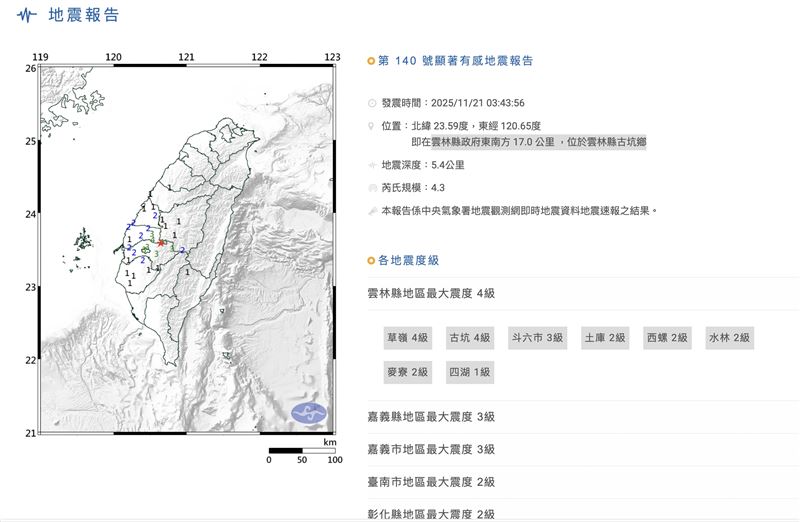Click the 斗六市 3級 station tag

click(x=537, y=338)
